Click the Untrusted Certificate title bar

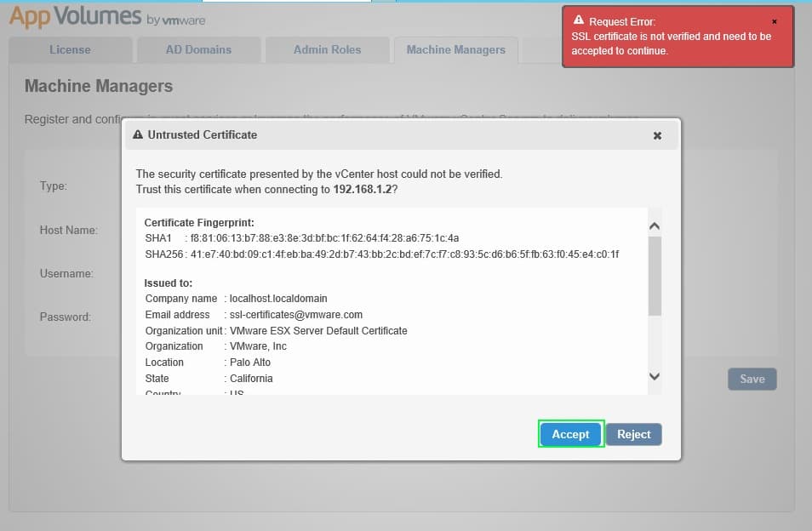click(x=383, y=134)
